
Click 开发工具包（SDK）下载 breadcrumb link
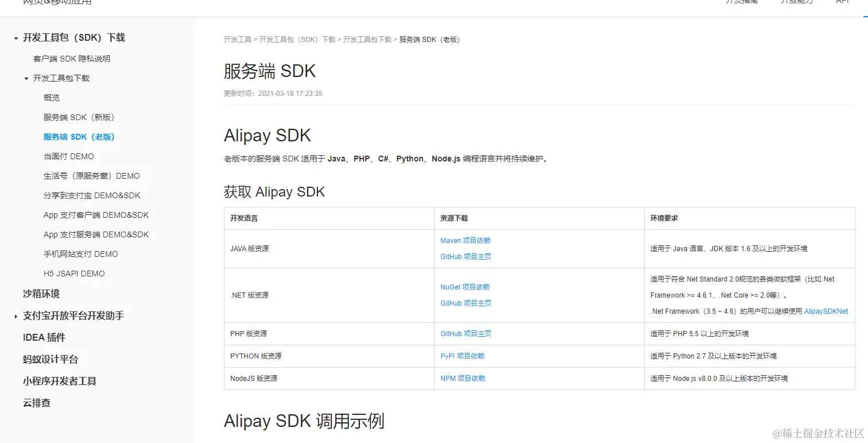pos(297,40)
